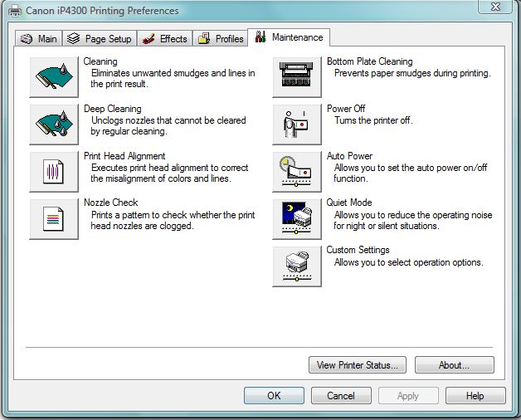This screenshot has width=521, height=420.
Task: Click the Cancel button
Action: pyautogui.click(x=341, y=395)
